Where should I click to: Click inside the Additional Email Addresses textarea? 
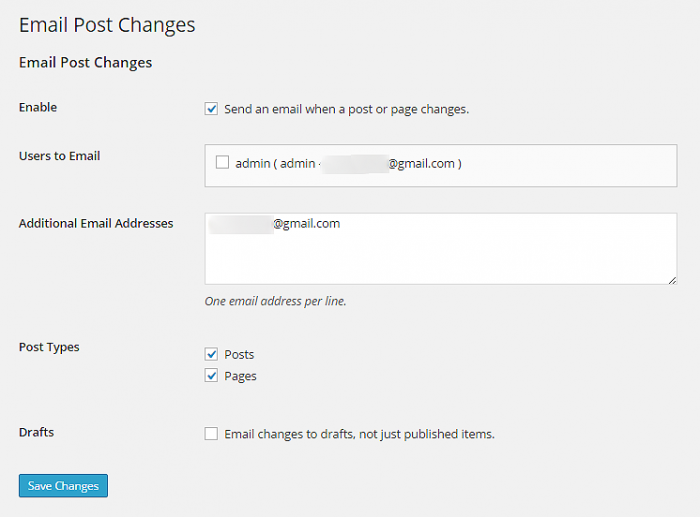tap(440, 260)
